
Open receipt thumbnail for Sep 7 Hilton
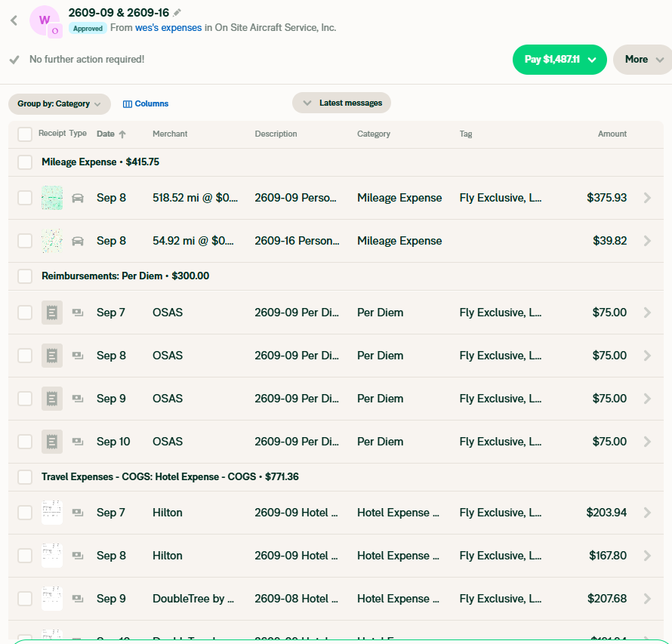pos(52,513)
